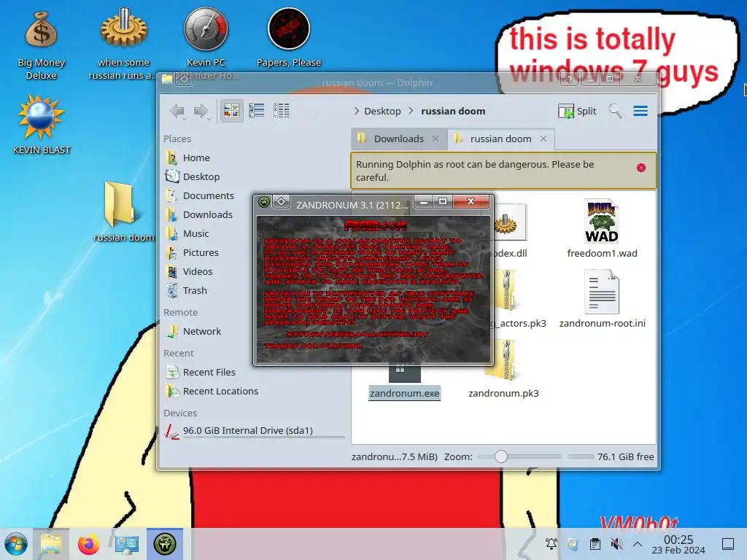Switch Dolphin to Icons view mode

[231, 111]
